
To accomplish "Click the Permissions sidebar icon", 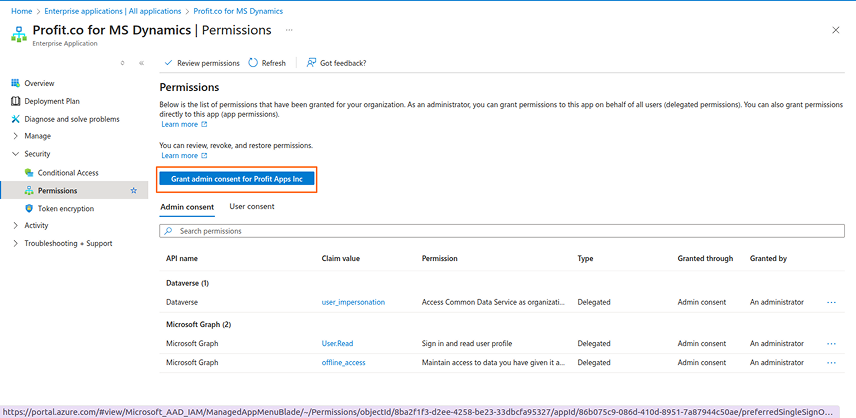I will [x=29, y=190].
